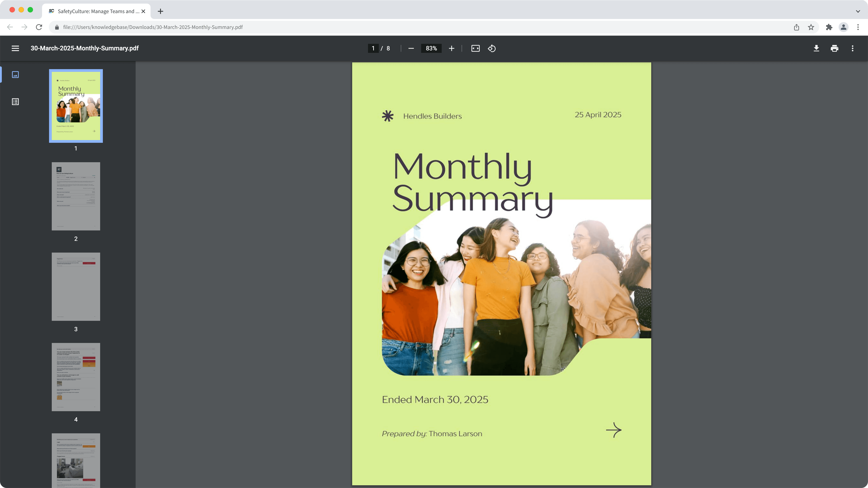Download the PDF file
The width and height of the screenshot is (868, 488).
tap(816, 48)
